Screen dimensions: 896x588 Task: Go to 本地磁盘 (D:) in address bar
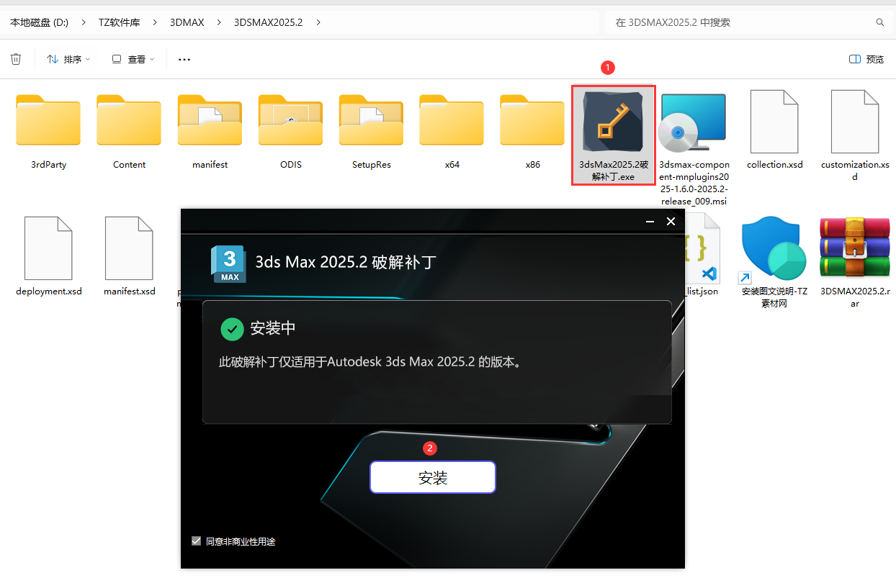[x=39, y=22]
